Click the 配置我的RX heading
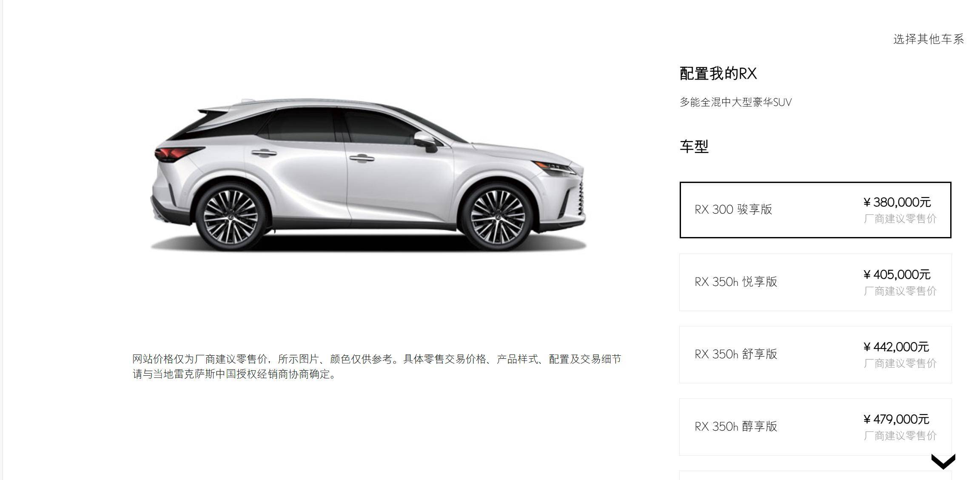This screenshot has width=980, height=480. click(x=718, y=74)
